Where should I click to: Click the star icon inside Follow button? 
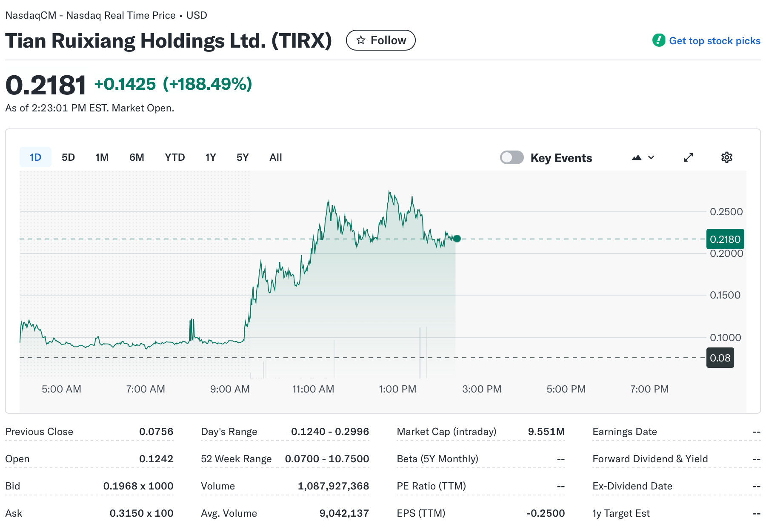point(360,40)
